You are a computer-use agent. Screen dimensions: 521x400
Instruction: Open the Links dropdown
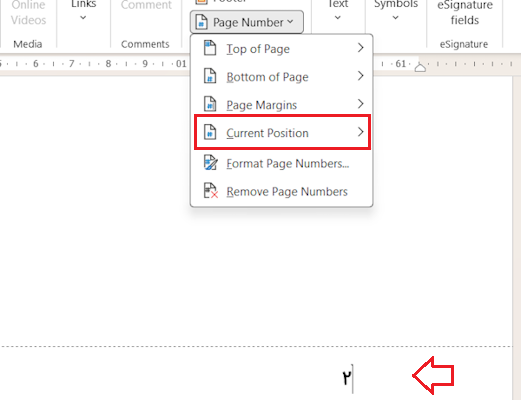point(83,10)
